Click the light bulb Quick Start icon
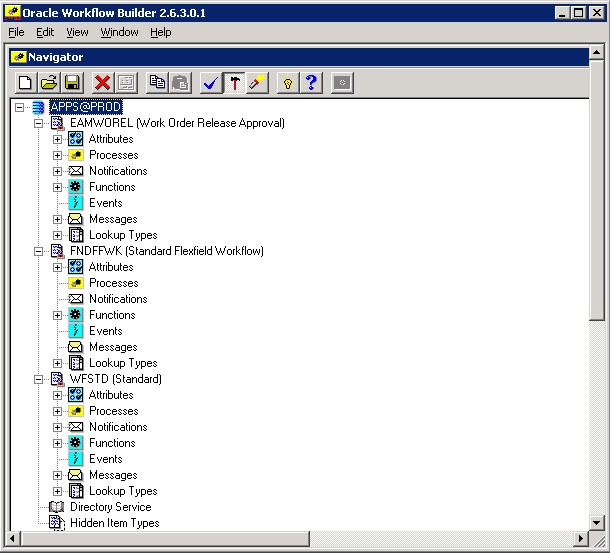Screen dimensions: 610x553 (287, 83)
